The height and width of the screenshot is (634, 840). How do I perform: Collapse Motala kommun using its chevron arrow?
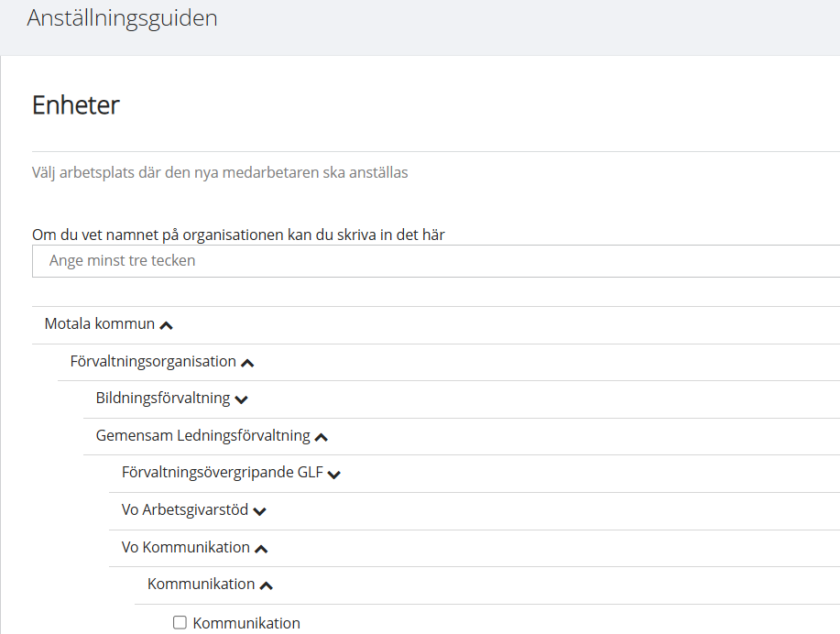166,325
